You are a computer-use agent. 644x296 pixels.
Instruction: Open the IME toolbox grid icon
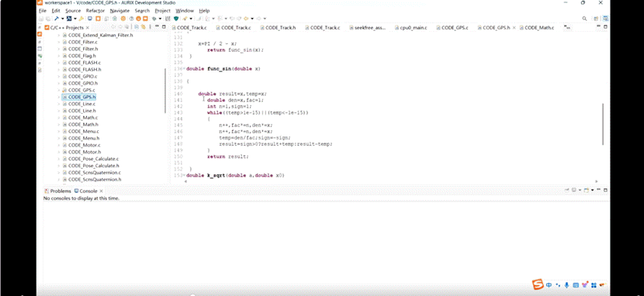(x=593, y=285)
